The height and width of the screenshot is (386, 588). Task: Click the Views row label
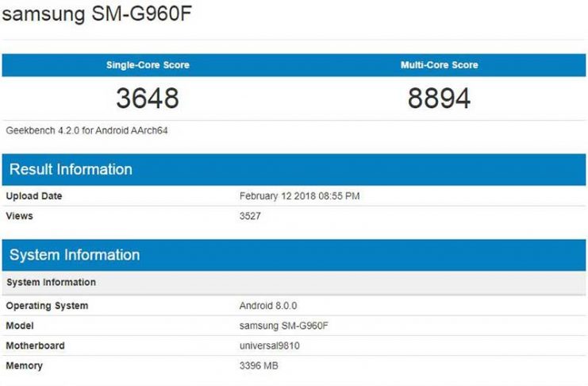(20, 216)
